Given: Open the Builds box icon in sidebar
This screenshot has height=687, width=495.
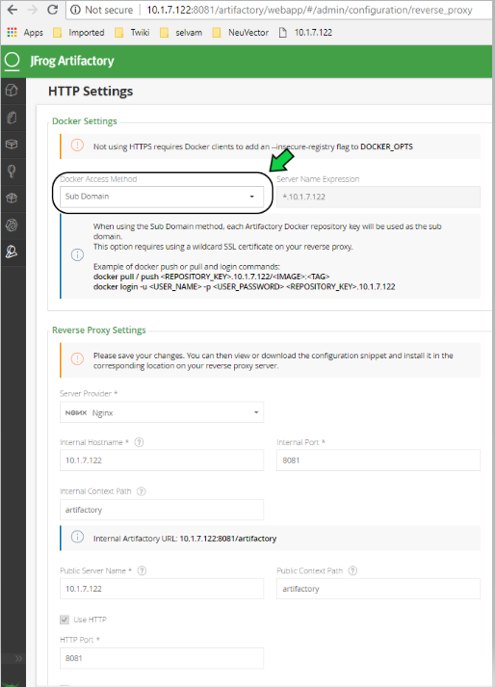Looking at the screenshot, I should [12, 144].
